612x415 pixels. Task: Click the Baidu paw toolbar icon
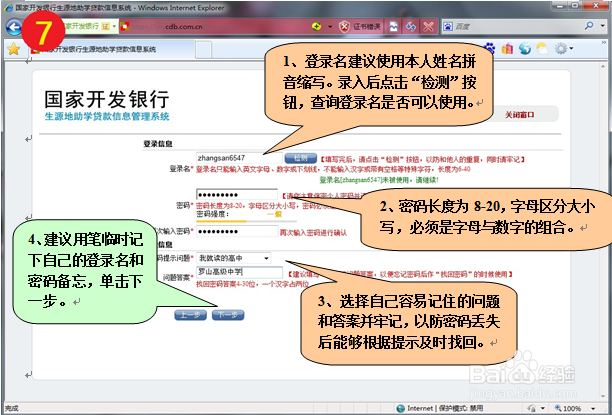(x=489, y=48)
